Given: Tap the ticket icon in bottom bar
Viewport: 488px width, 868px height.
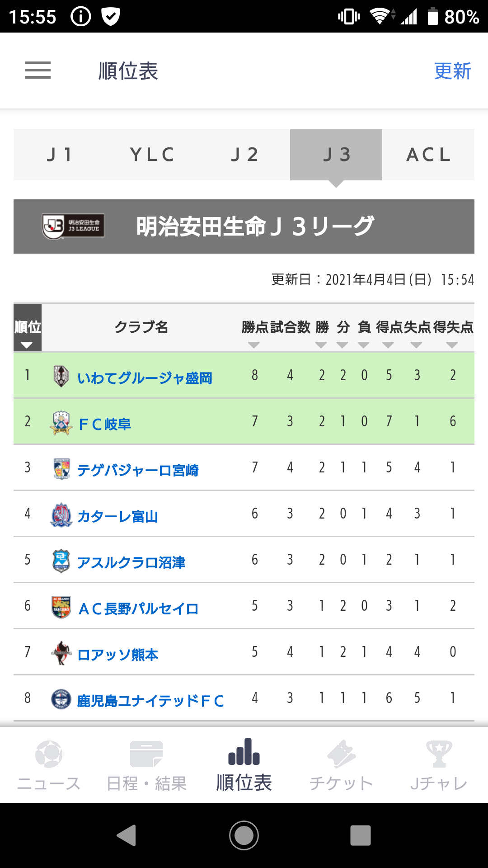Looking at the screenshot, I should point(342,754).
